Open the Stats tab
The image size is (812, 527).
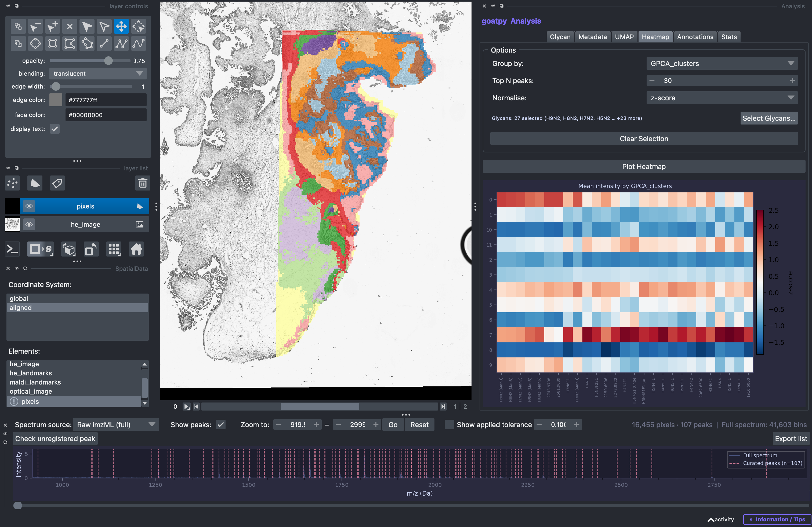pyautogui.click(x=729, y=37)
